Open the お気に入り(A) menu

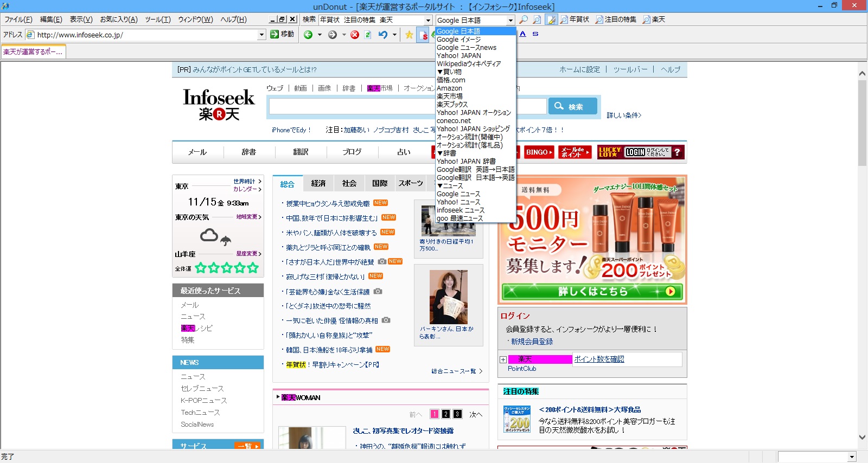[119, 20]
